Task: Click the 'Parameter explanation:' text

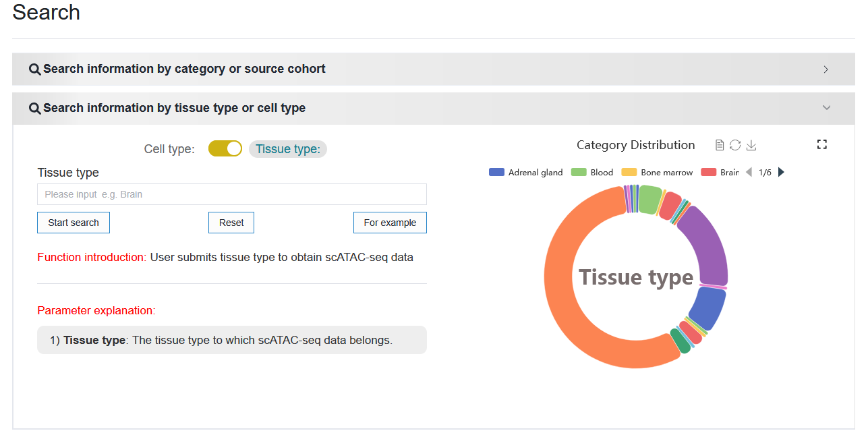Action: click(x=96, y=310)
